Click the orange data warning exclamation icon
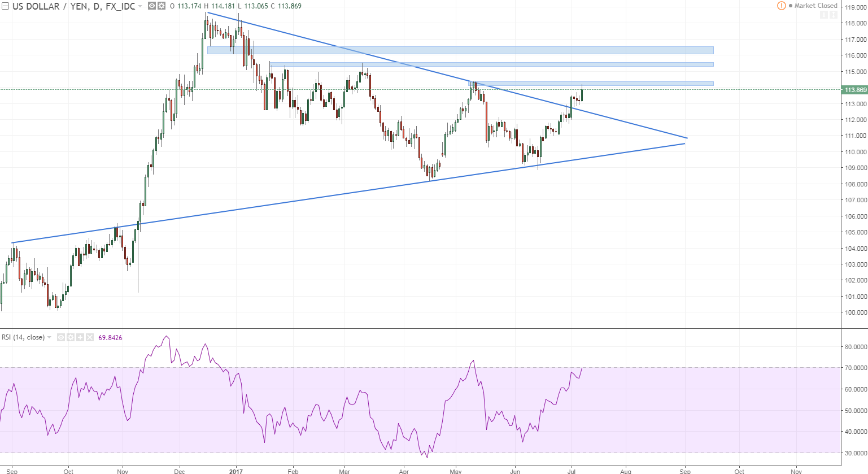 point(782,6)
